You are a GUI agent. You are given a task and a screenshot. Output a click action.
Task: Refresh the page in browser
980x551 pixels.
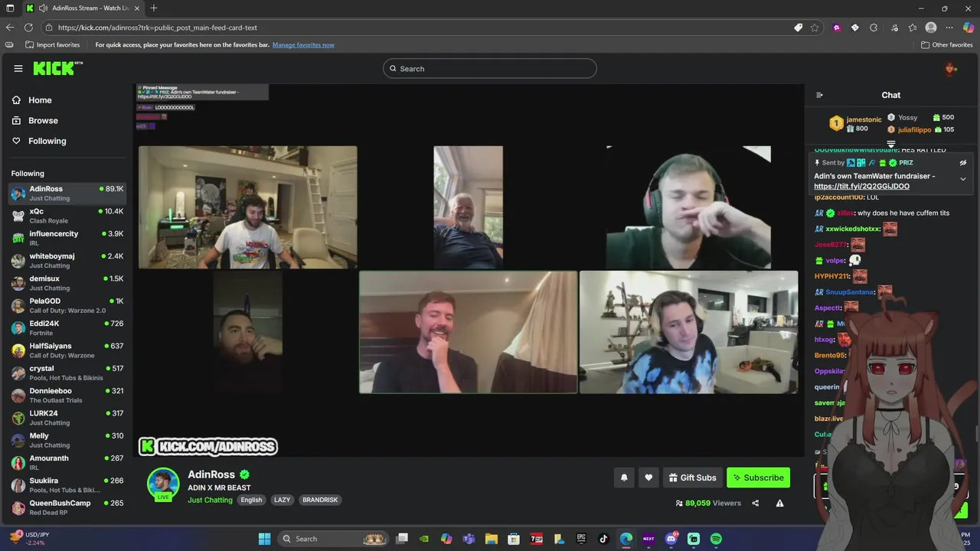click(28, 28)
